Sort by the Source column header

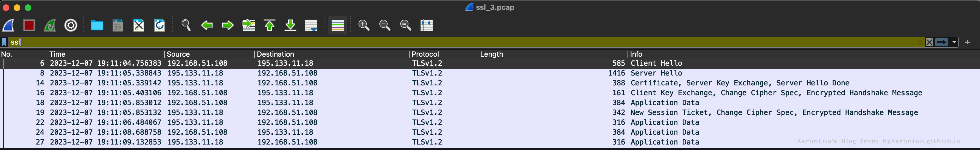point(178,54)
